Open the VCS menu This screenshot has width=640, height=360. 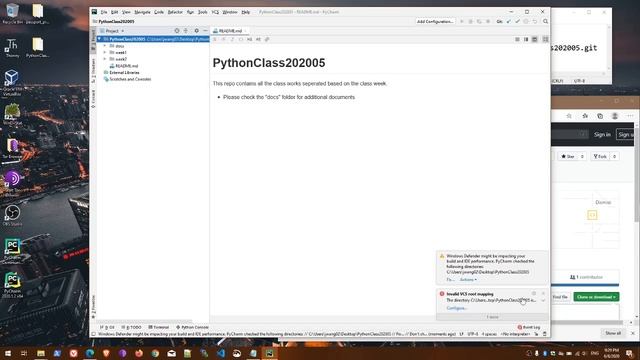(215, 12)
